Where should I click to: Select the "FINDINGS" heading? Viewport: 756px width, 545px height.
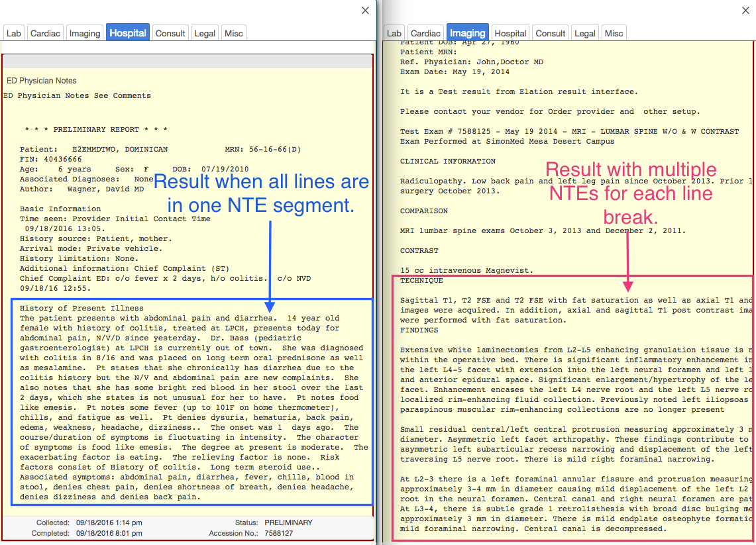click(x=419, y=330)
